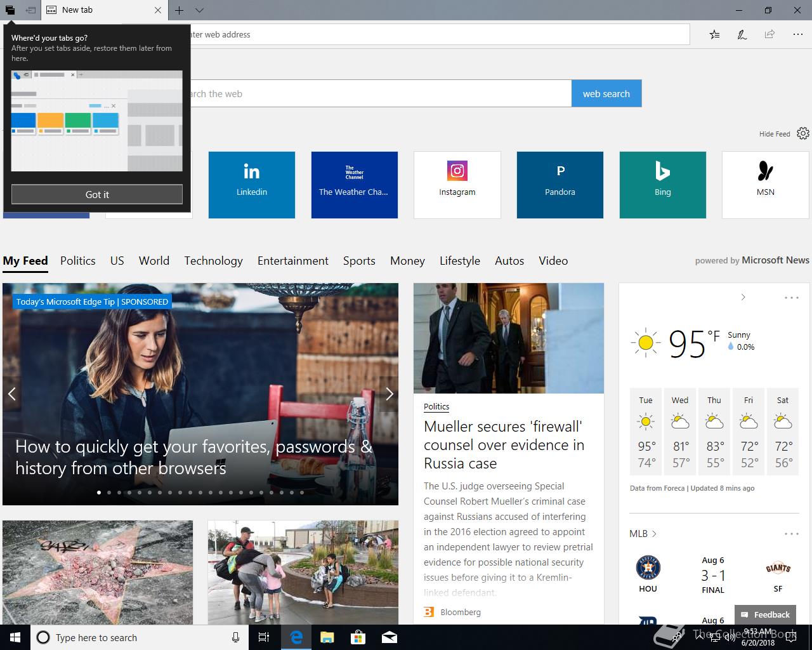Click the Bloomberg source label

[x=461, y=612]
